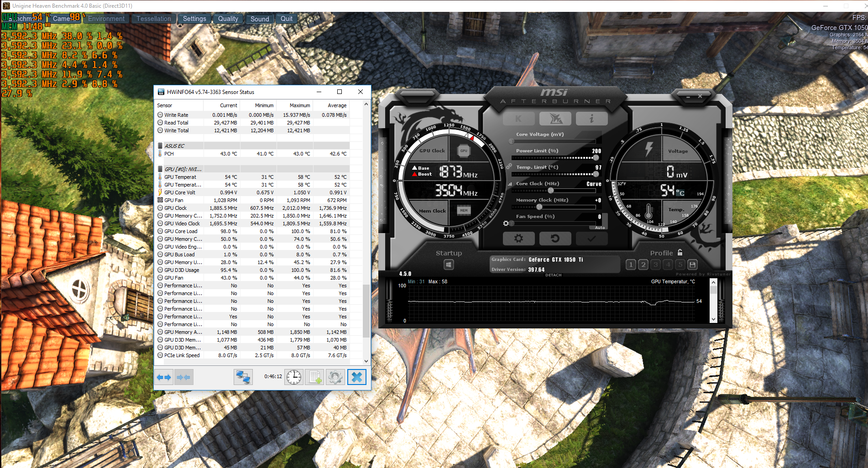Click the Maximum column header
The image size is (868, 468).
[295, 105]
